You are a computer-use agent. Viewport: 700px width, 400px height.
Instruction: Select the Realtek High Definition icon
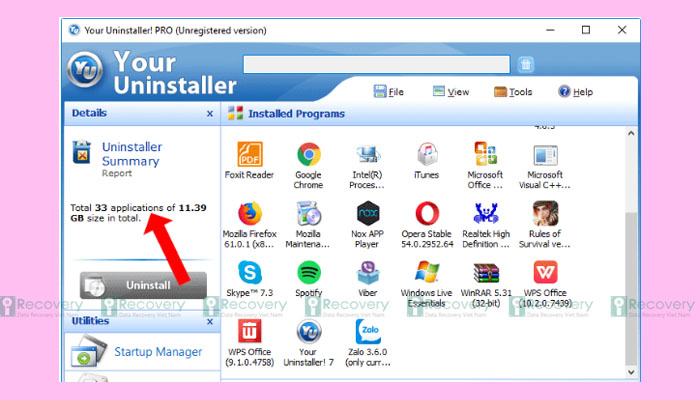coord(486,213)
